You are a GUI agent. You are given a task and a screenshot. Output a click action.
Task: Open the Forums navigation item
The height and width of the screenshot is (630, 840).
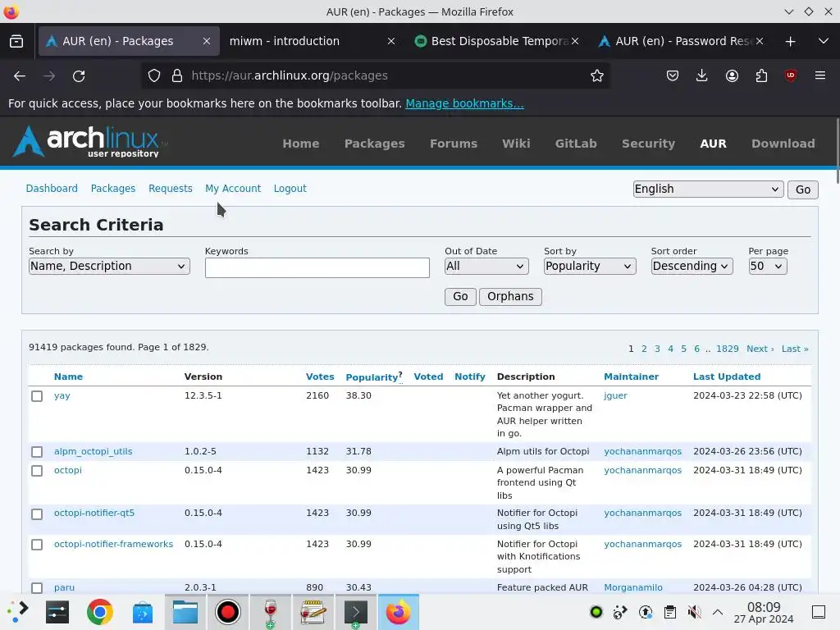453,144
